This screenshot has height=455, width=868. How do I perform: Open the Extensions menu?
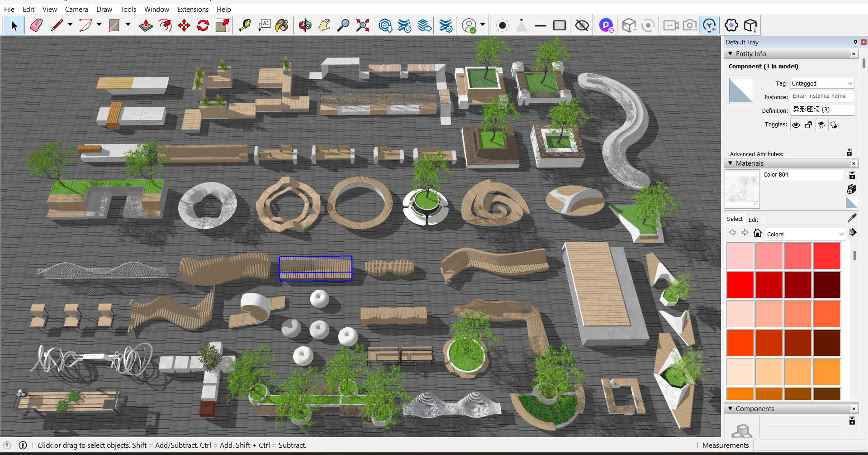(x=193, y=9)
